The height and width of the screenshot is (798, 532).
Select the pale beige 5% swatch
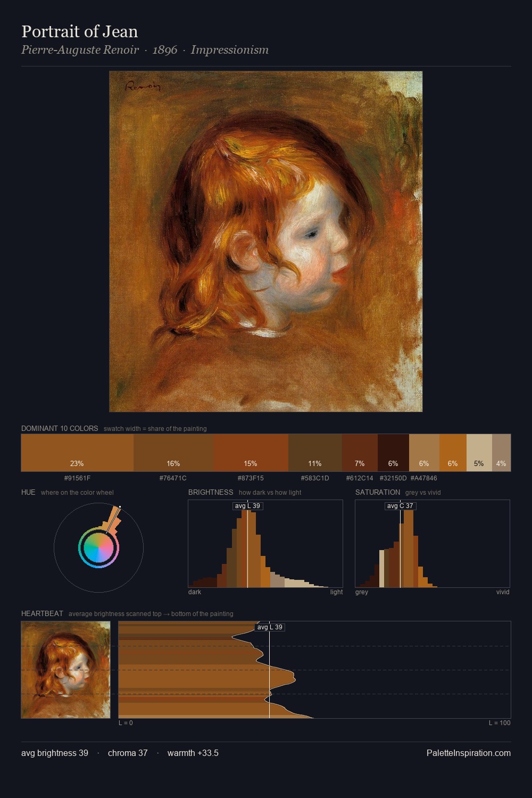point(479,453)
